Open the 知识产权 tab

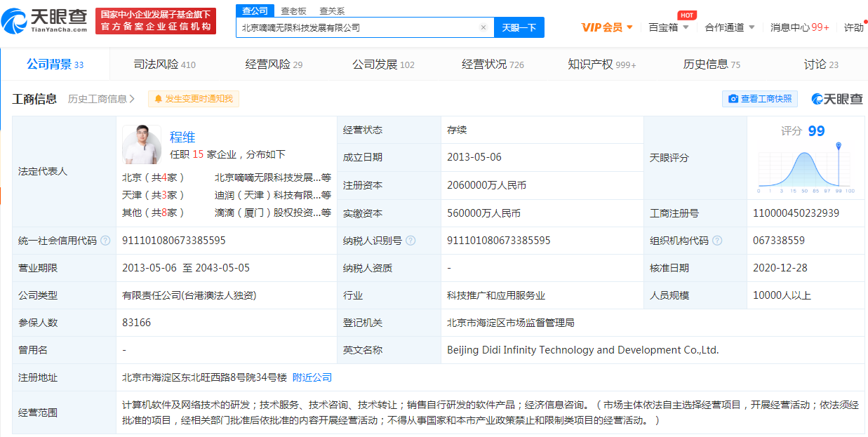point(601,65)
